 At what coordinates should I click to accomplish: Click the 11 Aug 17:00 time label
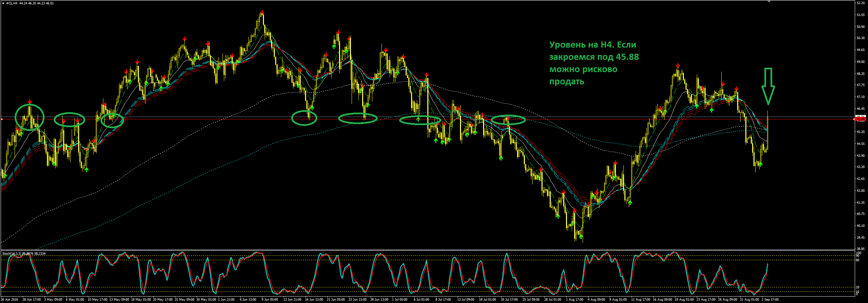[641, 300]
